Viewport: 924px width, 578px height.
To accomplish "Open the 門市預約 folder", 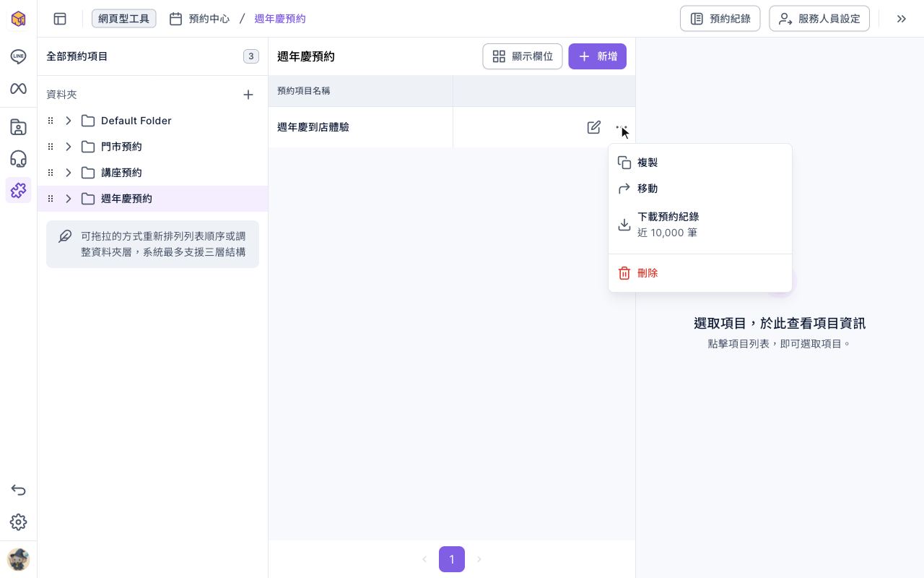I will pyautogui.click(x=152, y=147).
